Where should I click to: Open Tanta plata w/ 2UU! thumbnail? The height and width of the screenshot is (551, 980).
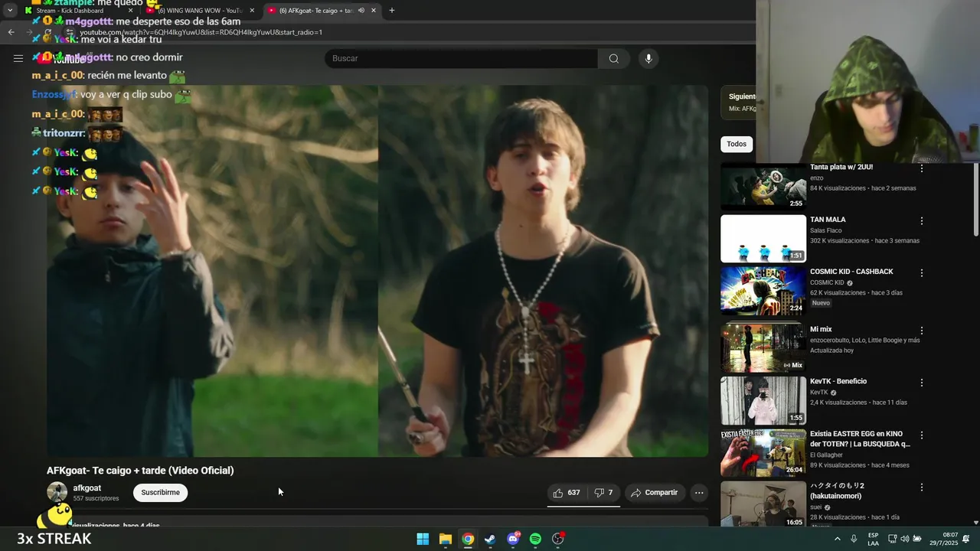point(763,186)
